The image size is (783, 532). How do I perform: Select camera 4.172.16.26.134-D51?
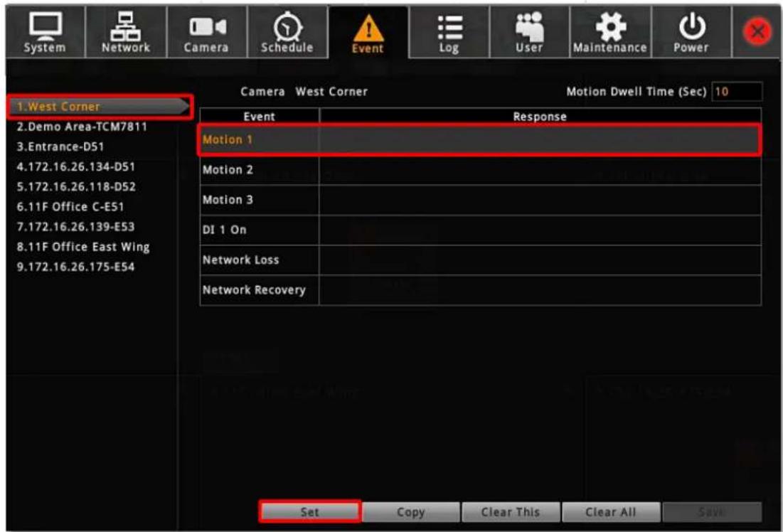pyautogui.click(x=76, y=167)
